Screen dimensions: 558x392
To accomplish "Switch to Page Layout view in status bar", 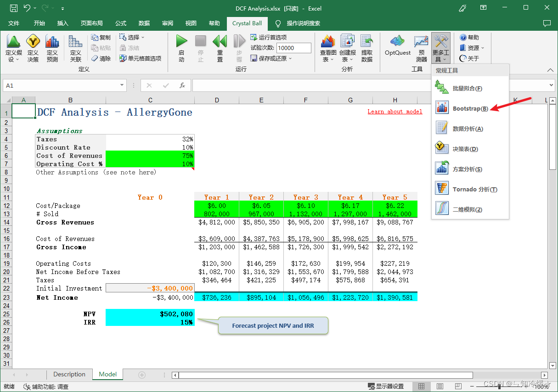I will (440, 386).
